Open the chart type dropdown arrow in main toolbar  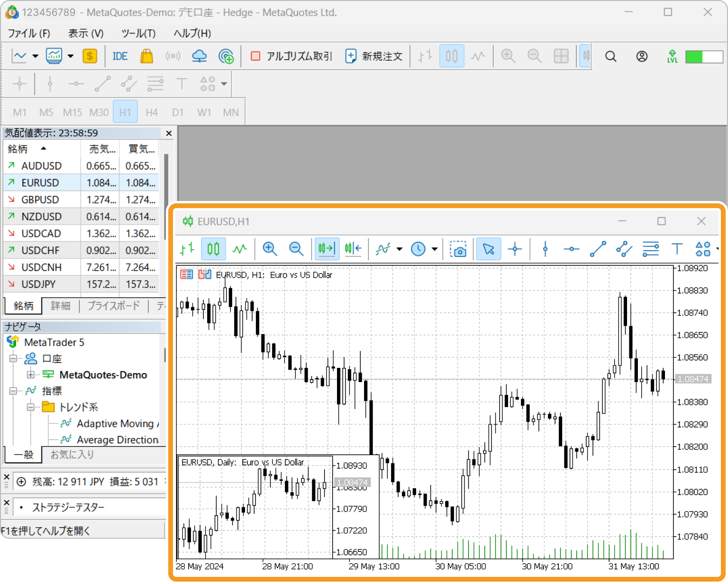pyautogui.click(x=35, y=56)
